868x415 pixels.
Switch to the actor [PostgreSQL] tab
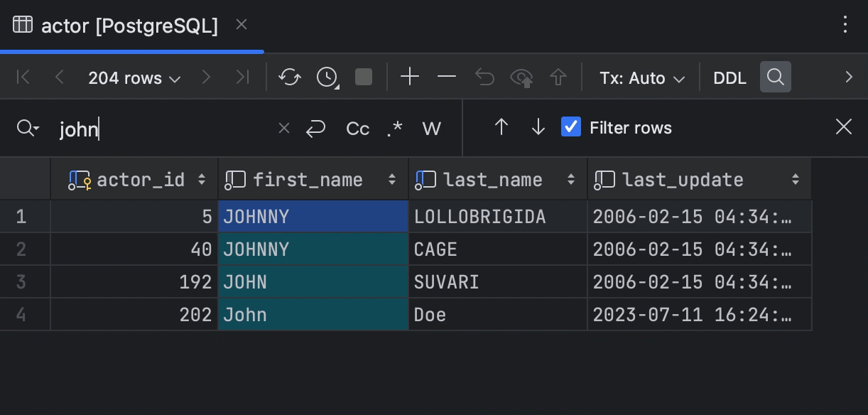pos(121,24)
